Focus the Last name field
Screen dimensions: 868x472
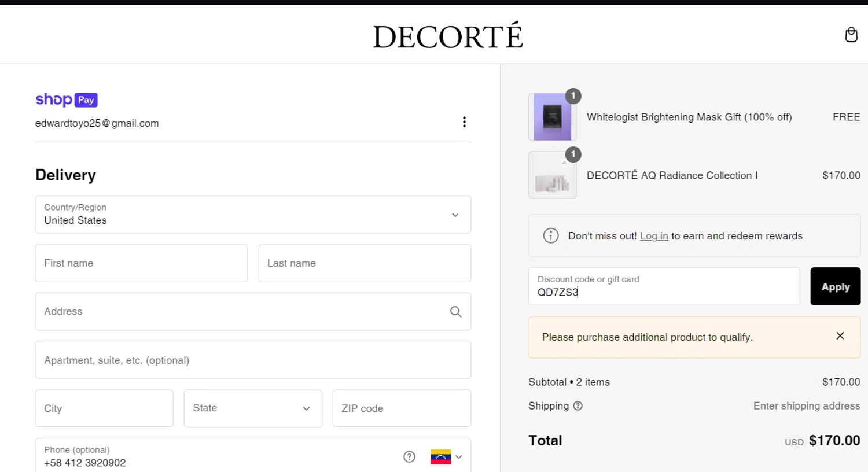365,263
